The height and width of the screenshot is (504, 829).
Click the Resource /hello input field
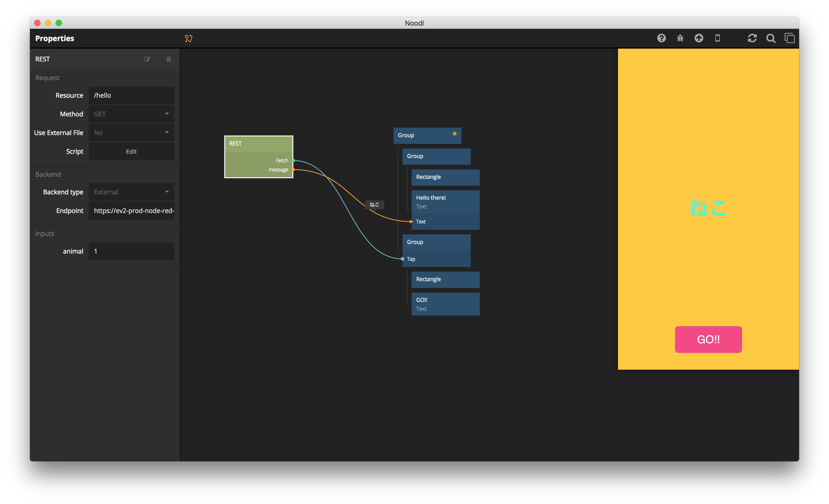click(x=131, y=96)
